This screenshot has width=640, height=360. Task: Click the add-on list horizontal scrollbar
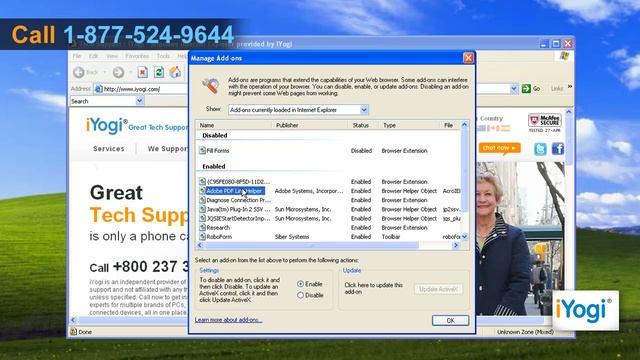[x=311, y=245]
